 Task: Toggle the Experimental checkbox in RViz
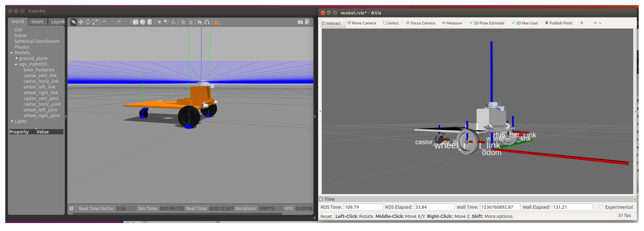click(601, 207)
